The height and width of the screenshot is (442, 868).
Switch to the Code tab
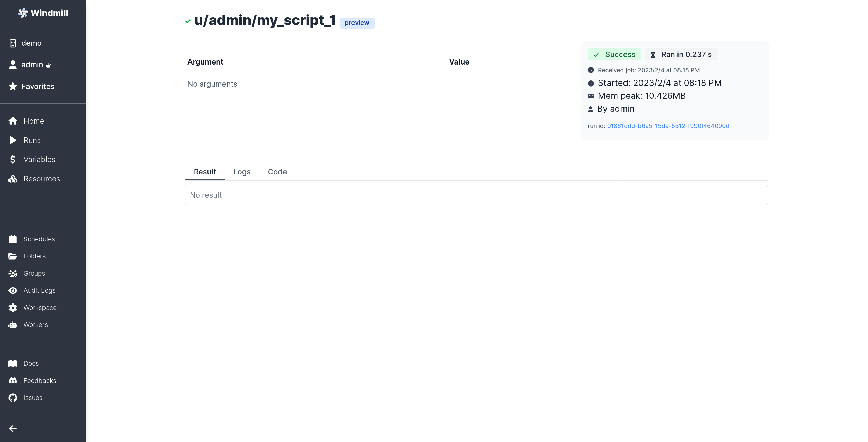pos(277,172)
